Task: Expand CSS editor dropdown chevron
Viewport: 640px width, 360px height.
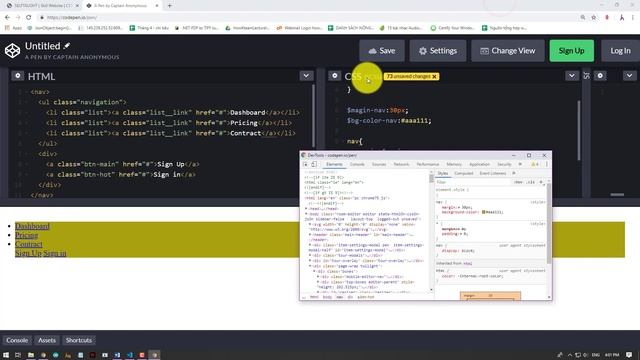Action: (x=572, y=76)
